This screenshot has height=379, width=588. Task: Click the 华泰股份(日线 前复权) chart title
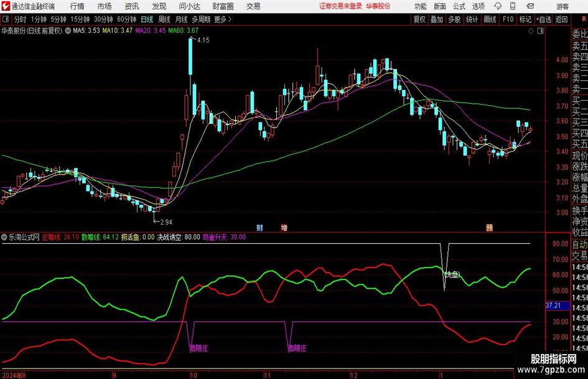click(32, 30)
